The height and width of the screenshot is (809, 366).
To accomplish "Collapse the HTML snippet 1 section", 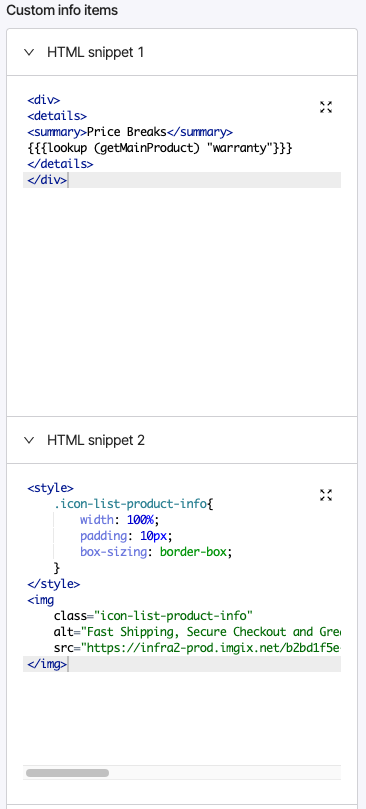I will 29,52.
